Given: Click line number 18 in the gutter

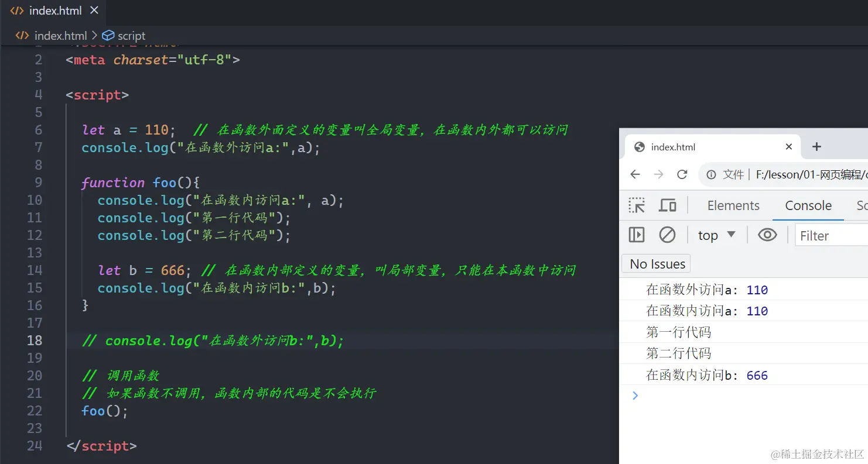Looking at the screenshot, I should [35, 341].
